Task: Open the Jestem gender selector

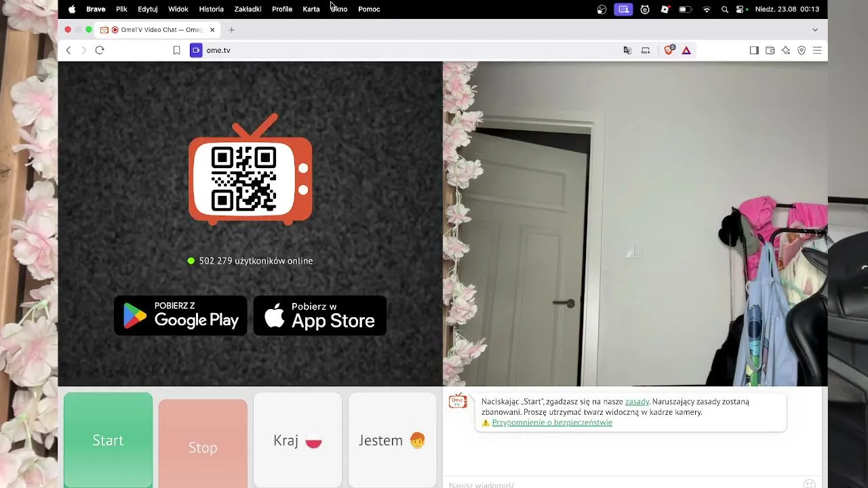Action: 393,440
